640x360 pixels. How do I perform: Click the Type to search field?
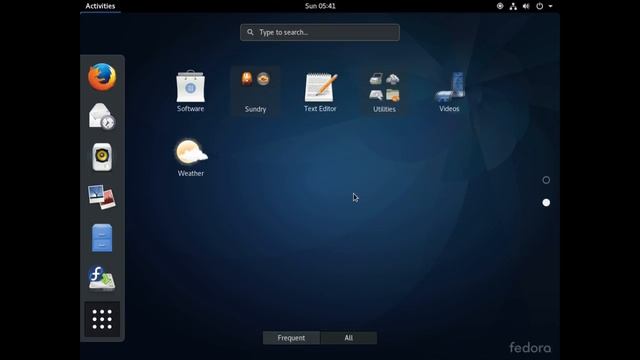[x=320, y=32]
